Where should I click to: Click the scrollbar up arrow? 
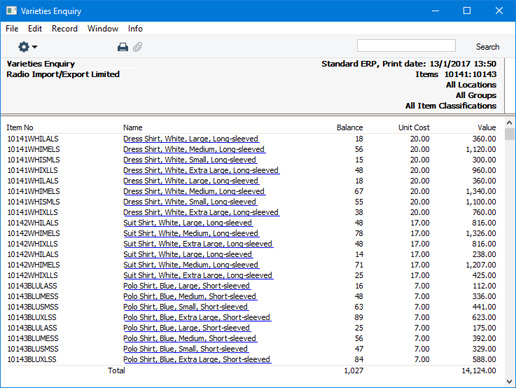pyautogui.click(x=509, y=123)
